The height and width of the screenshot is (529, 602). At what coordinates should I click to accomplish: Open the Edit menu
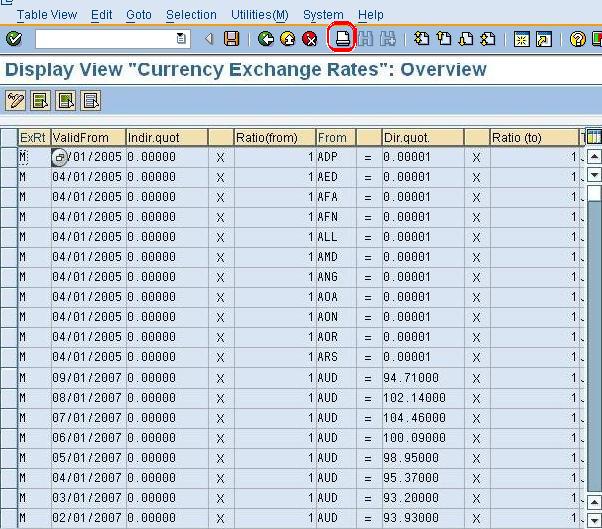click(x=101, y=15)
